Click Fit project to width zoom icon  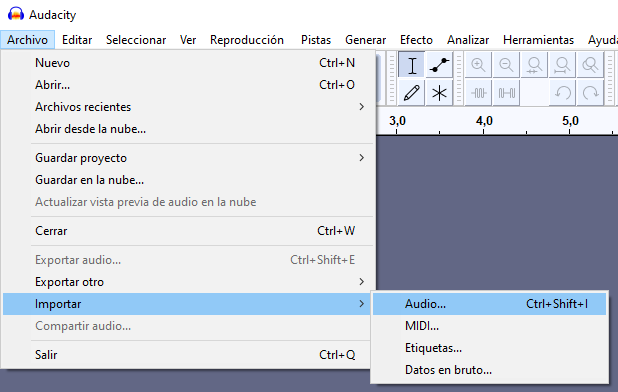coord(562,65)
